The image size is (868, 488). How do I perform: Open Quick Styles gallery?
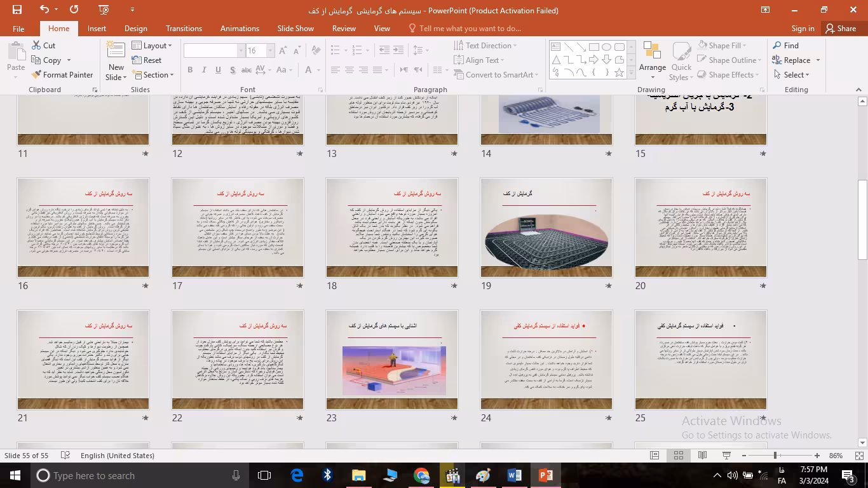pyautogui.click(x=681, y=61)
